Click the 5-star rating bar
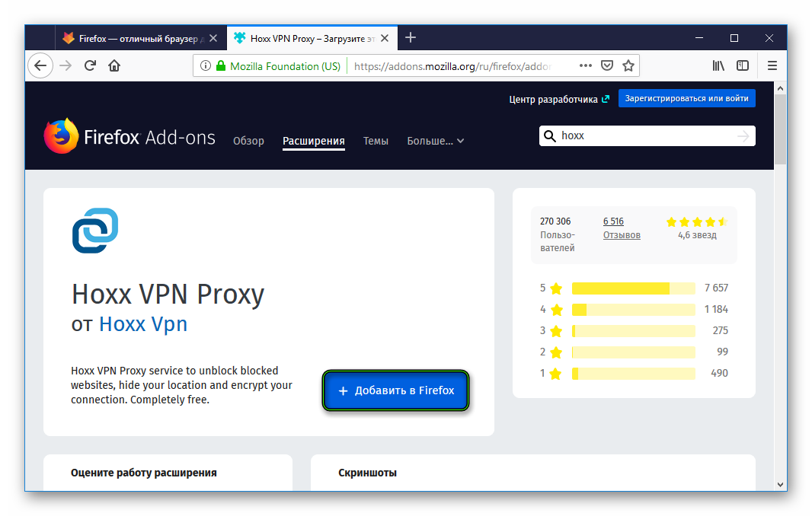This screenshot has width=812, height=516. [633, 288]
